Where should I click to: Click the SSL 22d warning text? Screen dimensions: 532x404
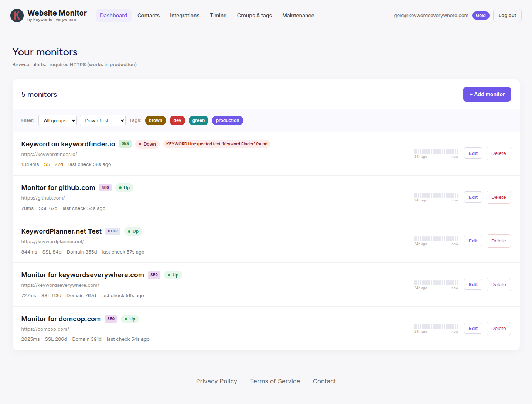click(x=54, y=164)
